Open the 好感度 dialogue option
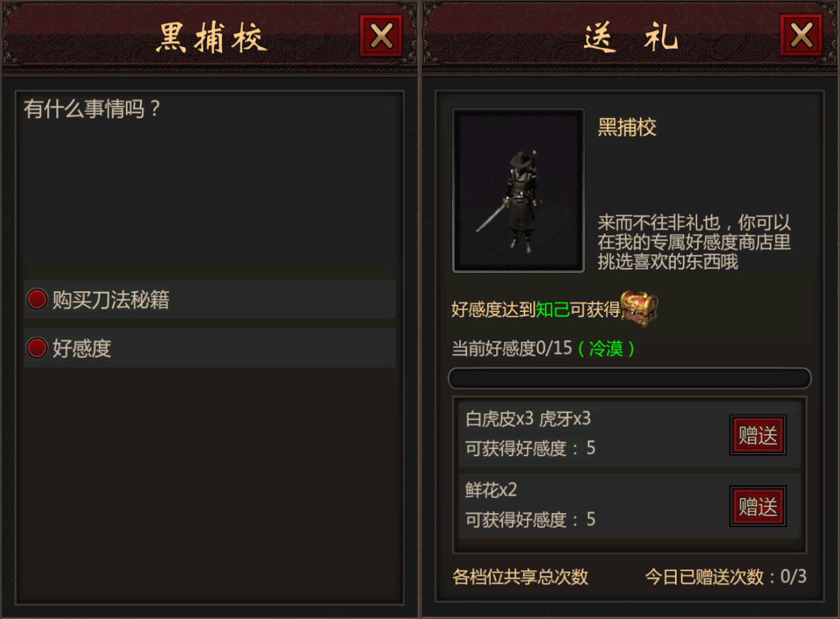 [x=209, y=348]
